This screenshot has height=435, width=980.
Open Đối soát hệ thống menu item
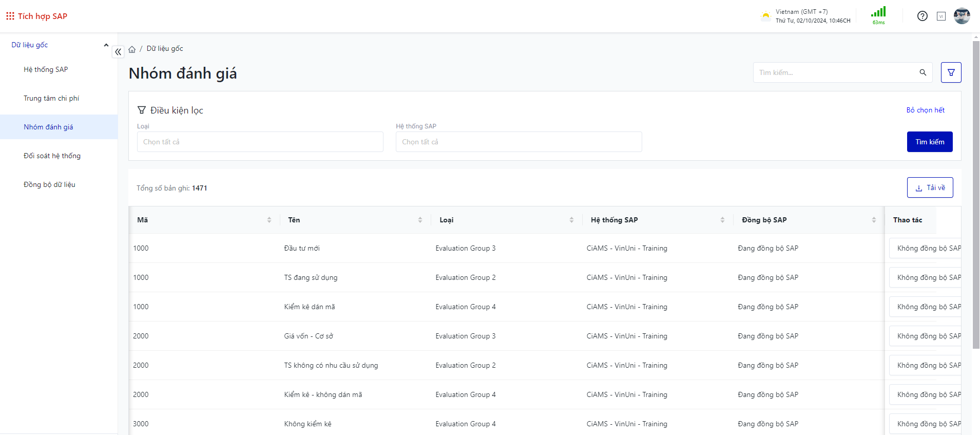coord(52,156)
